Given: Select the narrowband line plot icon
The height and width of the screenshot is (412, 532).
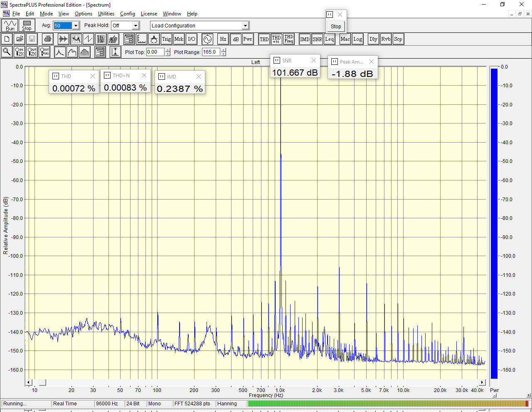Looking at the screenshot, I should [60, 52].
